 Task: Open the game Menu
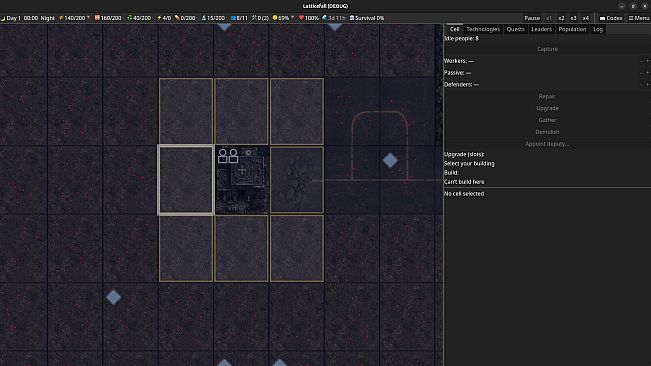pyautogui.click(x=639, y=18)
